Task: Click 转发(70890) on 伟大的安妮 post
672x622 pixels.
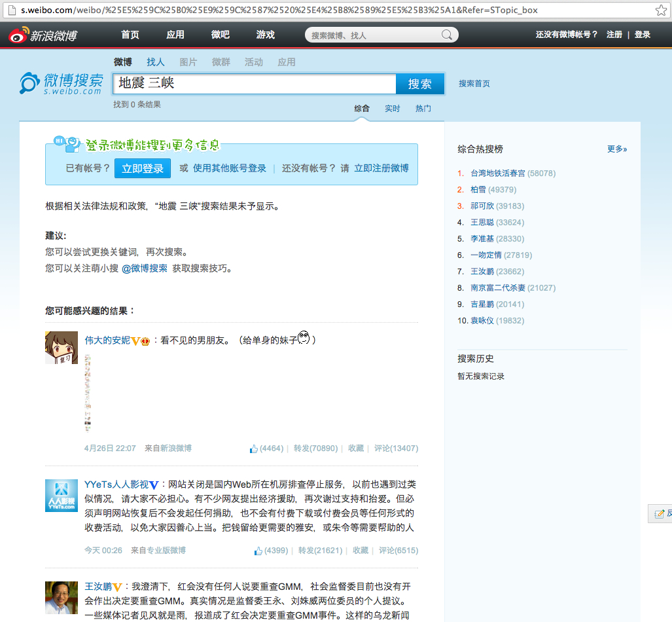Action: (x=315, y=448)
